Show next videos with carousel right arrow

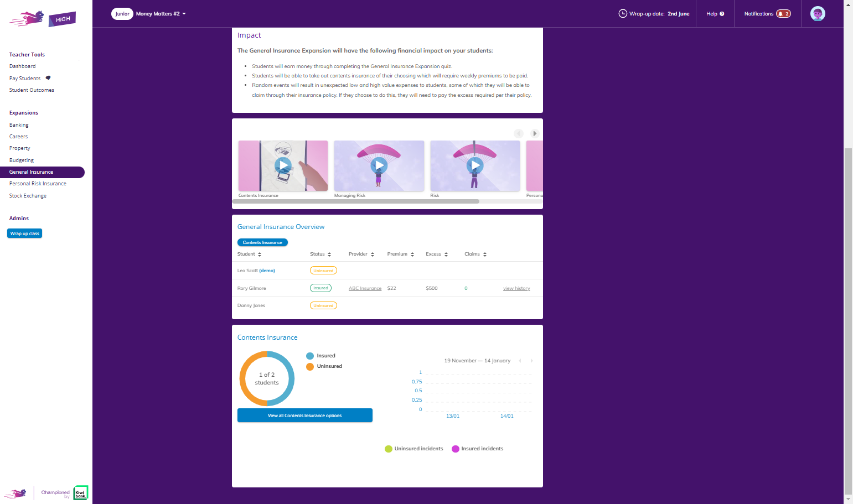click(535, 133)
